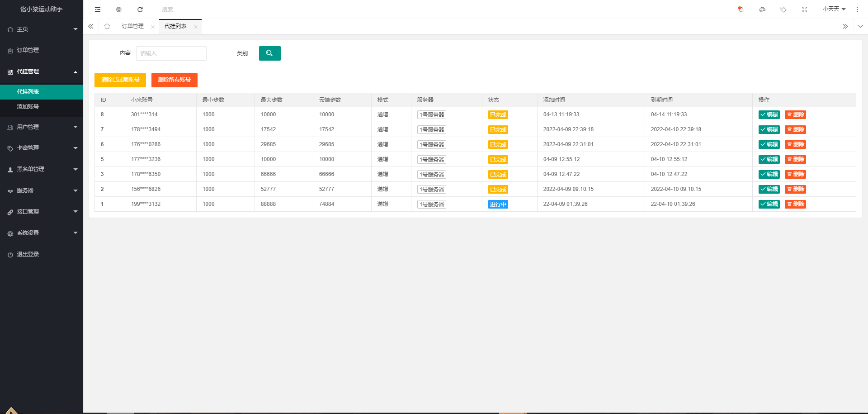Open the notification bell icon

[x=741, y=10]
